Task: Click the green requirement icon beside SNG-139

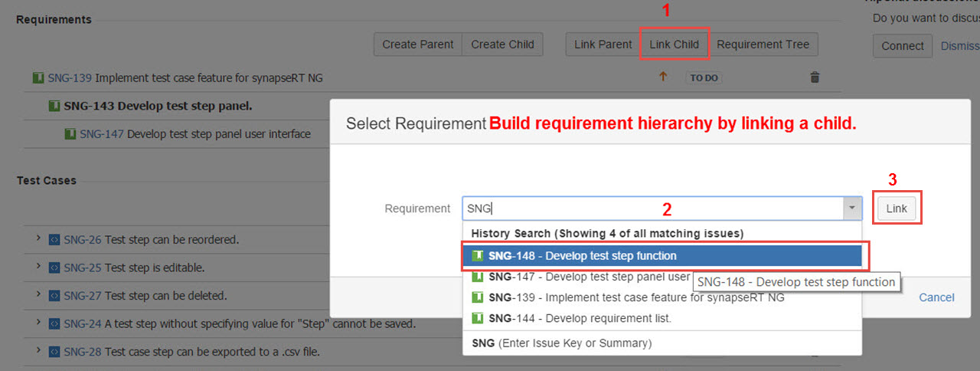Action: click(38, 77)
